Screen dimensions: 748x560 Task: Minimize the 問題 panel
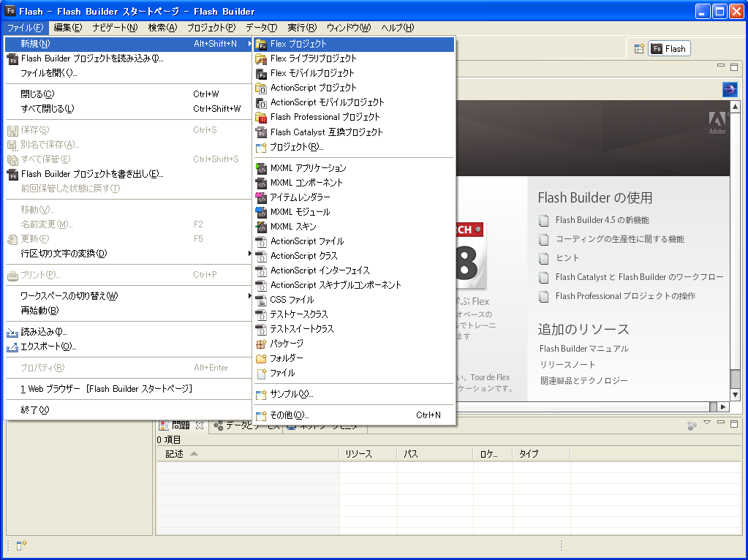click(721, 423)
